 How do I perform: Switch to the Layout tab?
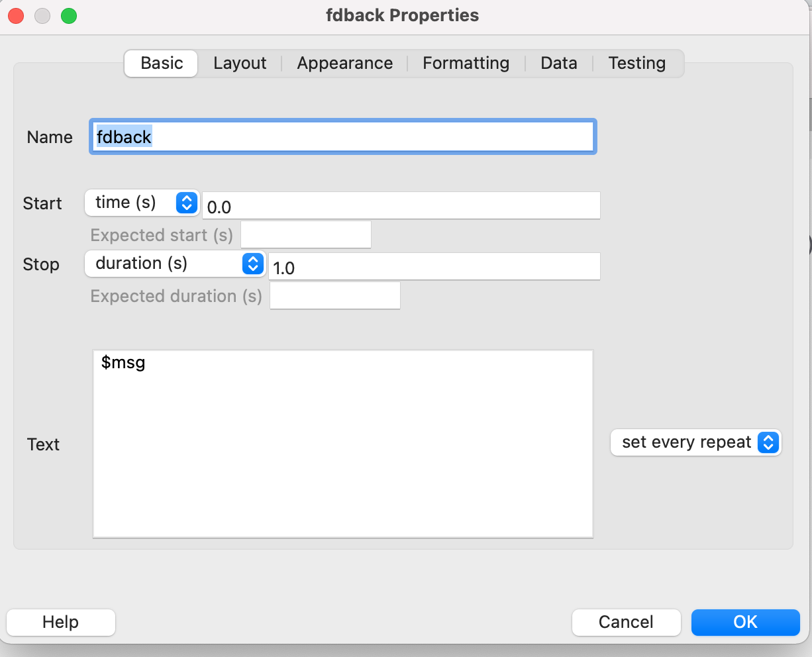point(240,64)
